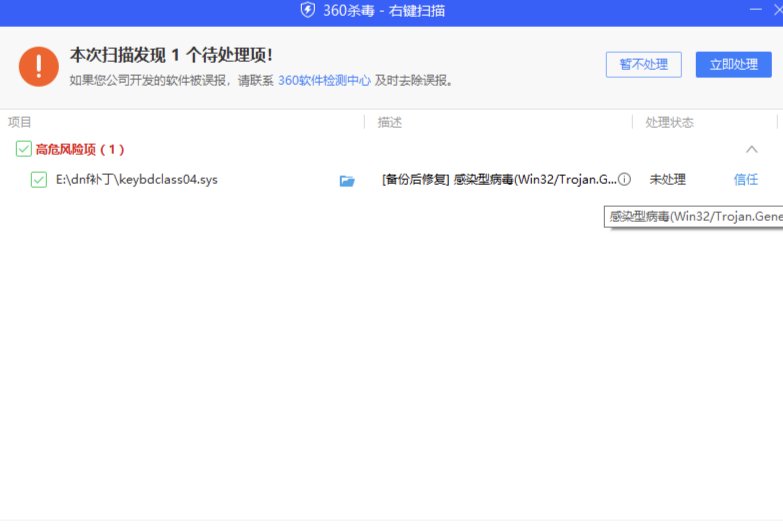The width and height of the screenshot is (783, 531).
Task: Click info icon beside the Trojan description
Action: [x=624, y=179]
